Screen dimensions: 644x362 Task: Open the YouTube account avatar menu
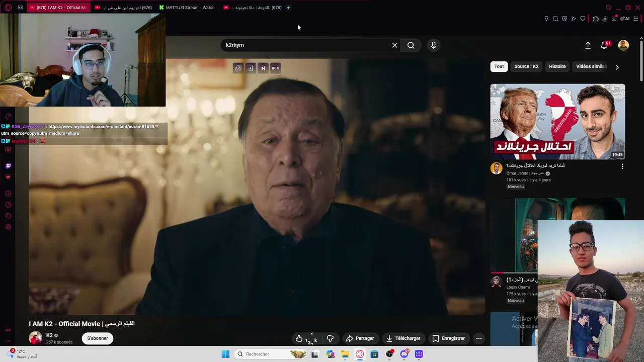pyautogui.click(x=623, y=45)
